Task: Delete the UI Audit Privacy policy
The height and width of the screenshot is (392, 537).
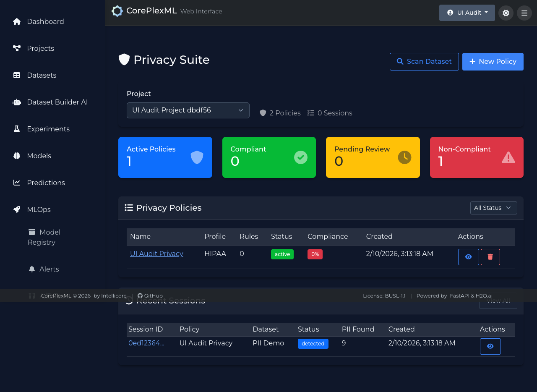Action: (x=490, y=257)
